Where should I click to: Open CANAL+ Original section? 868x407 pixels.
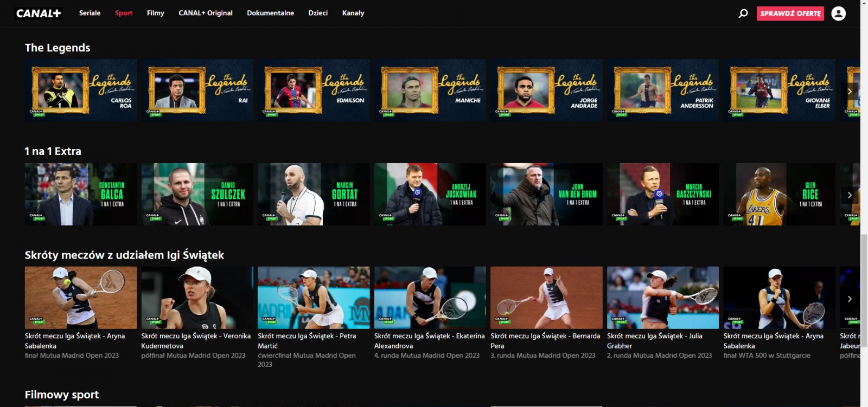click(206, 13)
